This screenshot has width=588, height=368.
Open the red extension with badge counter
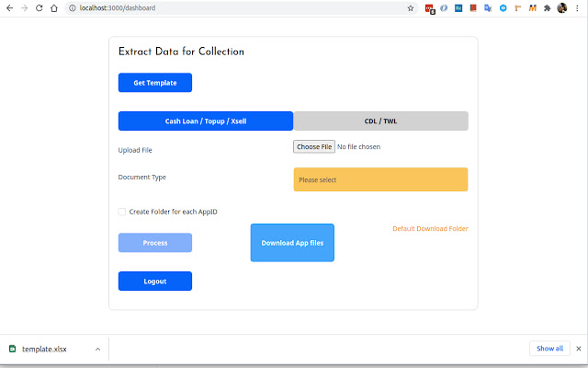(x=430, y=8)
